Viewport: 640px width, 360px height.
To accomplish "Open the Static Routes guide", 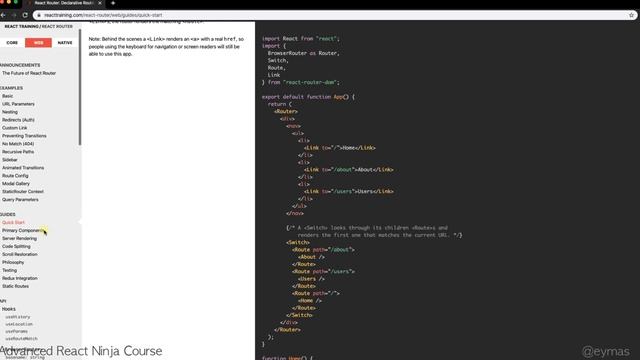I will 16,286.
